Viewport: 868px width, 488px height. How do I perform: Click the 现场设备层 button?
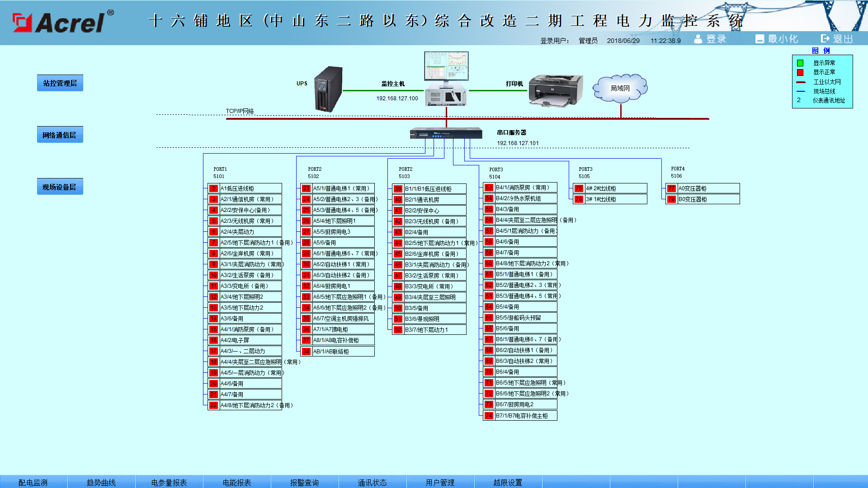point(60,187)
